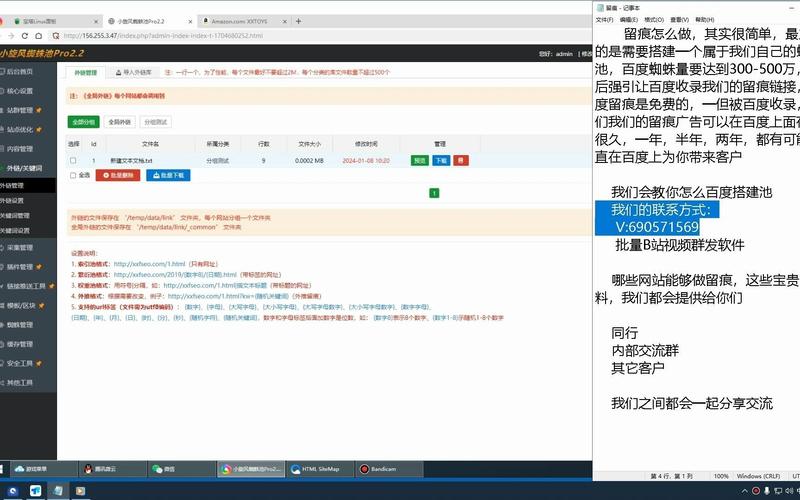Click the modified date 2024-01-08 10:20

(x=366, y=161)
